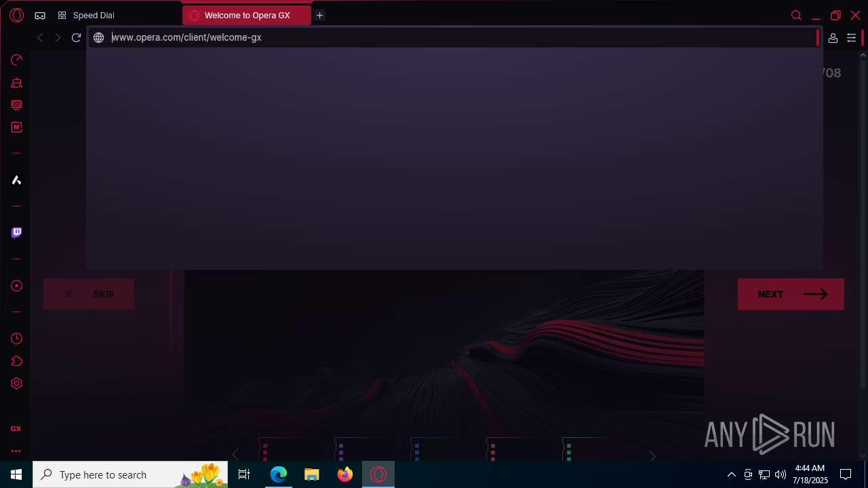
Task: Open GX Cleaner broom icon
Action: point(16,83)
